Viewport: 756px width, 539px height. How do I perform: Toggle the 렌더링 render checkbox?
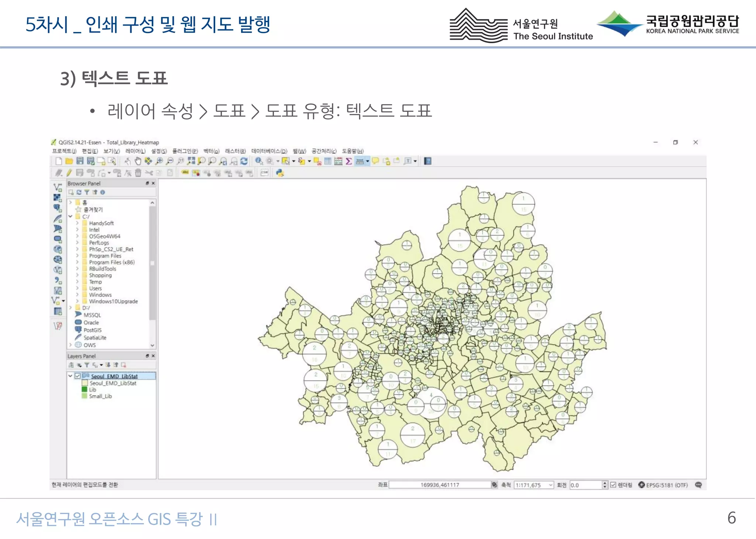click(x=613, y=485)
